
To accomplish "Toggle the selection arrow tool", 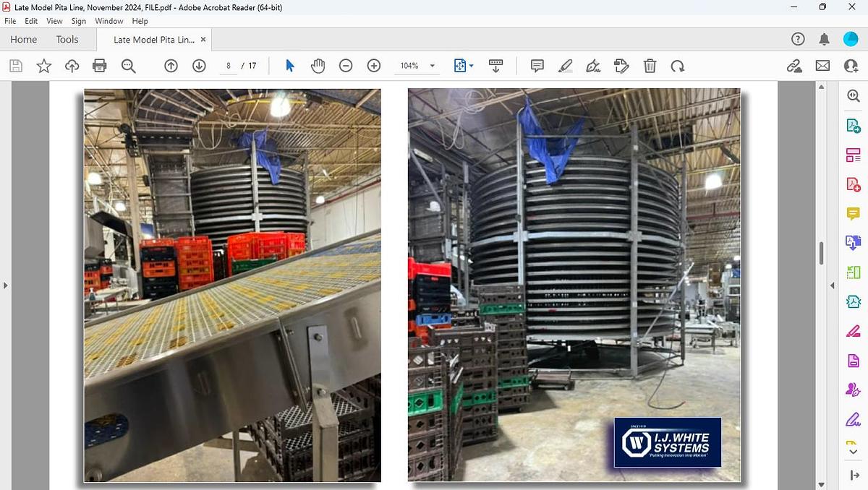I will pos(289,66).
